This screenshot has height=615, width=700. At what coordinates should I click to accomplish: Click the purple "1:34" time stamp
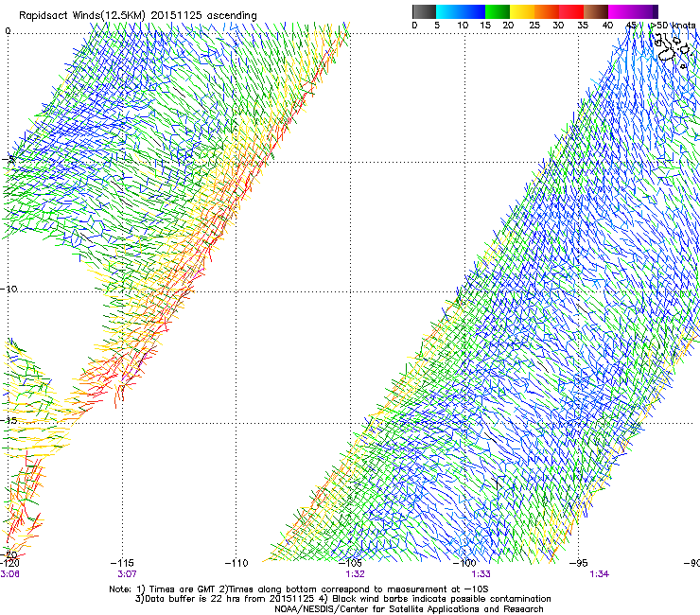pyautogui.click(x=600, y=574)
